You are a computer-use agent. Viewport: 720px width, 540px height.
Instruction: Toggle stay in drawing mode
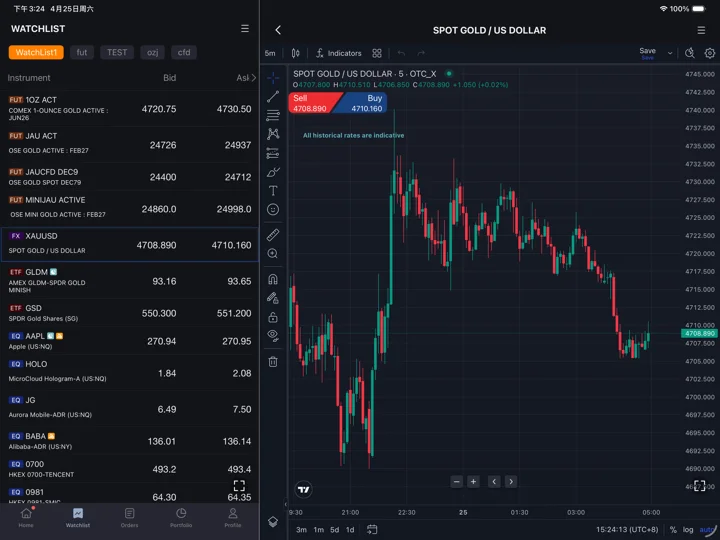pos(273,298)
